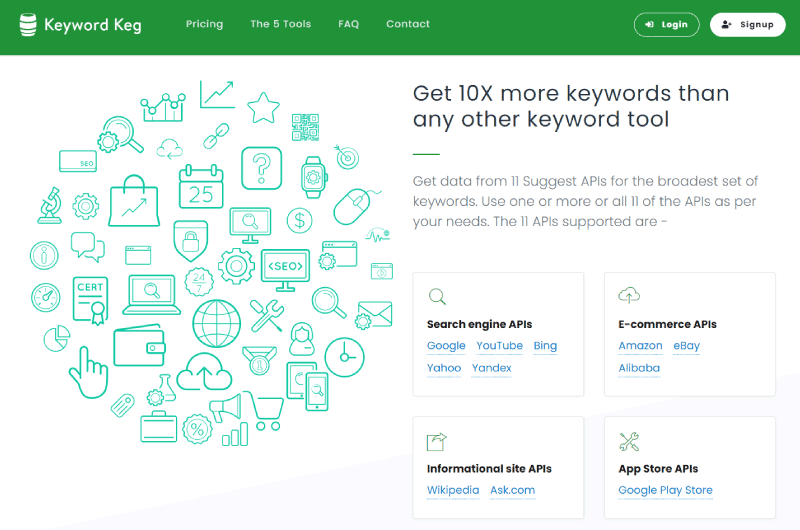Open the Yandex API link

491,368
